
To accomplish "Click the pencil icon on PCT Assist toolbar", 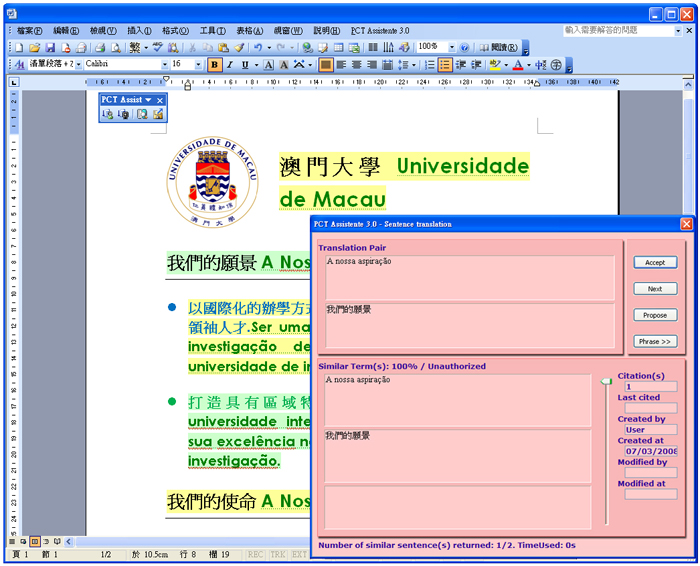I will click(158, 114).
